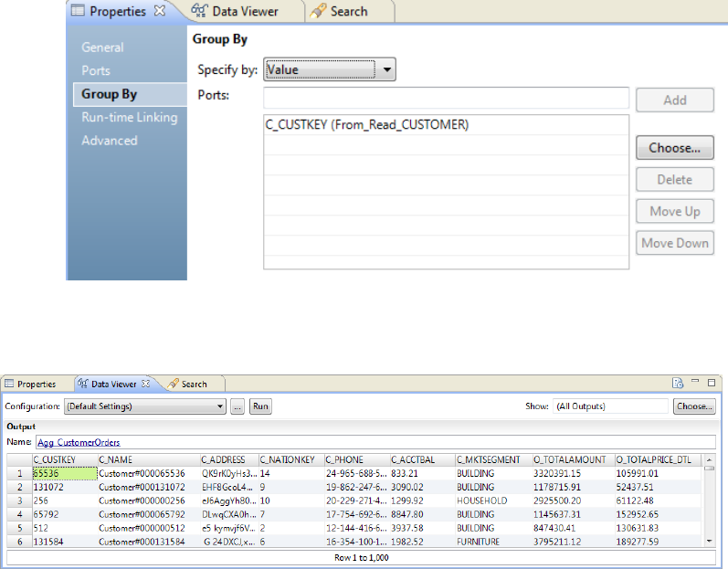Open Run-time Linking section
This screenshot has height=569, width=728.
pyautogui.click(x=130, y=118)
